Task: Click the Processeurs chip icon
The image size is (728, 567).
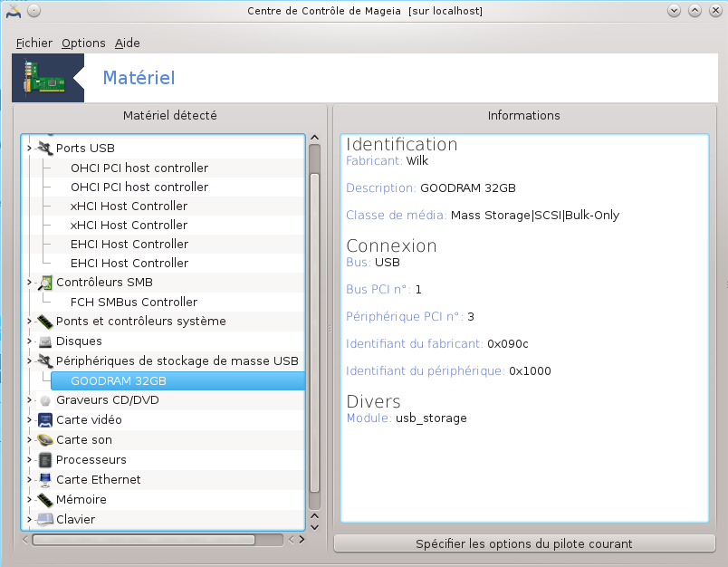Action: coord(45,460)
